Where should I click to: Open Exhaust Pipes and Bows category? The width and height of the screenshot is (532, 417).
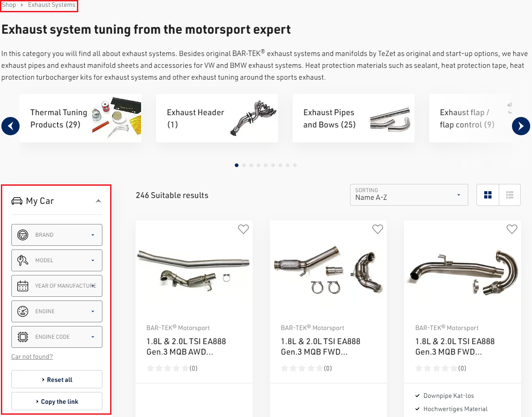tap(353, 118)
